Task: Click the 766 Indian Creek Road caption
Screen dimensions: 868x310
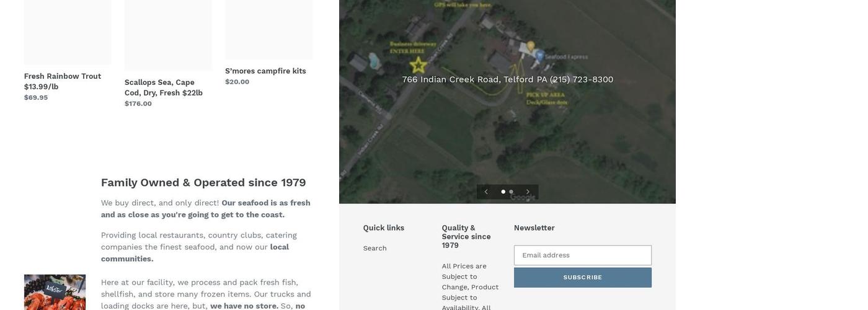Action: (x=507, y=79)
